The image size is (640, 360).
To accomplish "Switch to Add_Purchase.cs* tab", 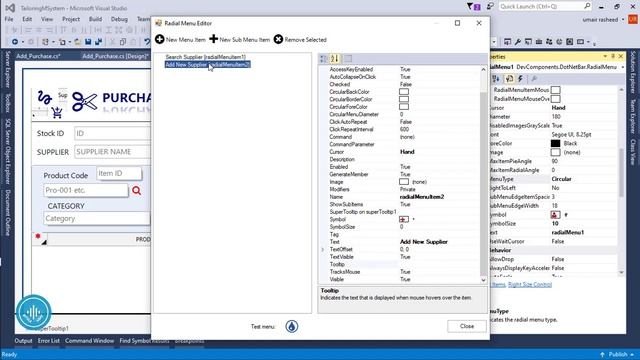I will (38, 56).
